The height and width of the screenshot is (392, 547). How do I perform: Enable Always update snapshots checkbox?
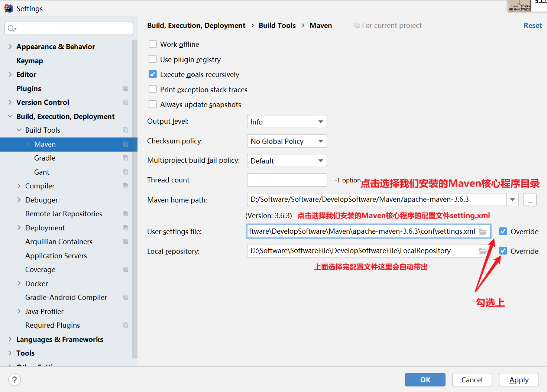click(153, 104)
